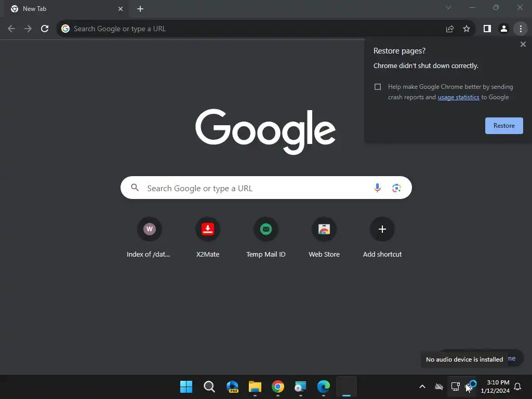Open the Web Store shortcut
The height and width of the screenshot is (399, 532).
(324, 238)
